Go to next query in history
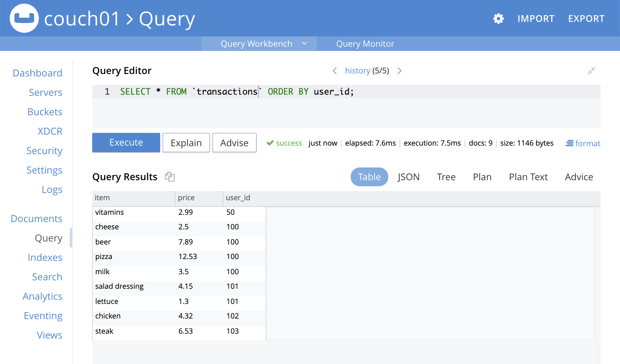The height and width of the screenshot is (364, 620). click(x=399, y=71)
